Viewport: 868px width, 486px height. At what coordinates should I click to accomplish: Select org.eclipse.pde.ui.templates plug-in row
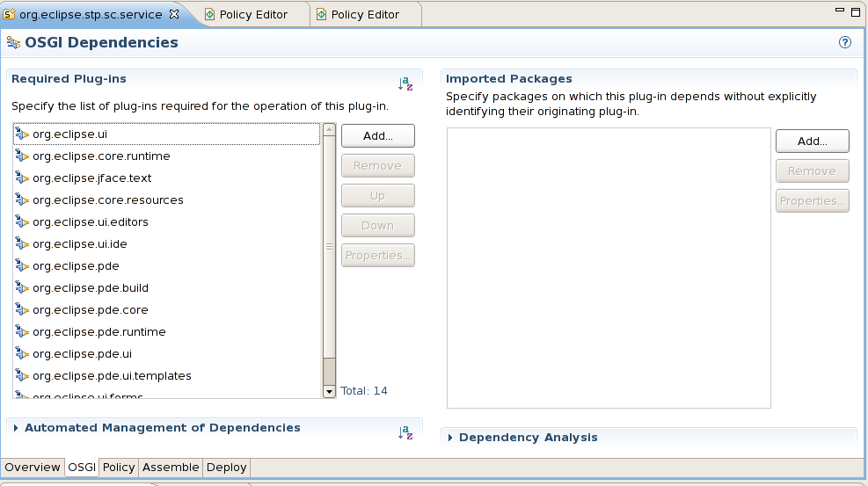click(166, 375)
